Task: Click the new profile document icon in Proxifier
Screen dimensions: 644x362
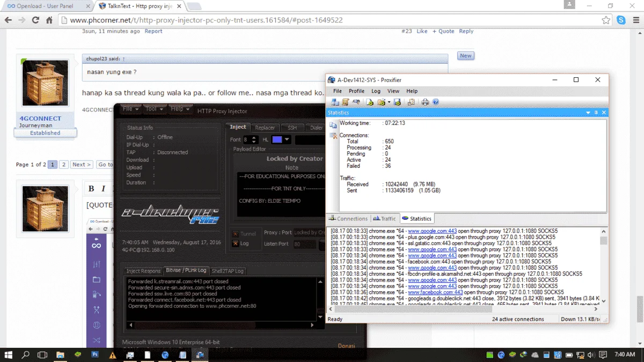Action: coord(370,102)
